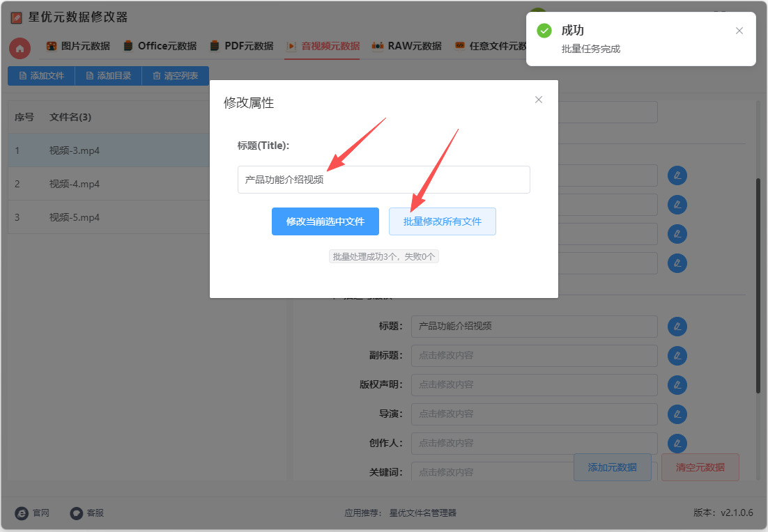Select file row 视频-5.mp4
The height and width of the screenshot is (532, 768).
point(109,217)
